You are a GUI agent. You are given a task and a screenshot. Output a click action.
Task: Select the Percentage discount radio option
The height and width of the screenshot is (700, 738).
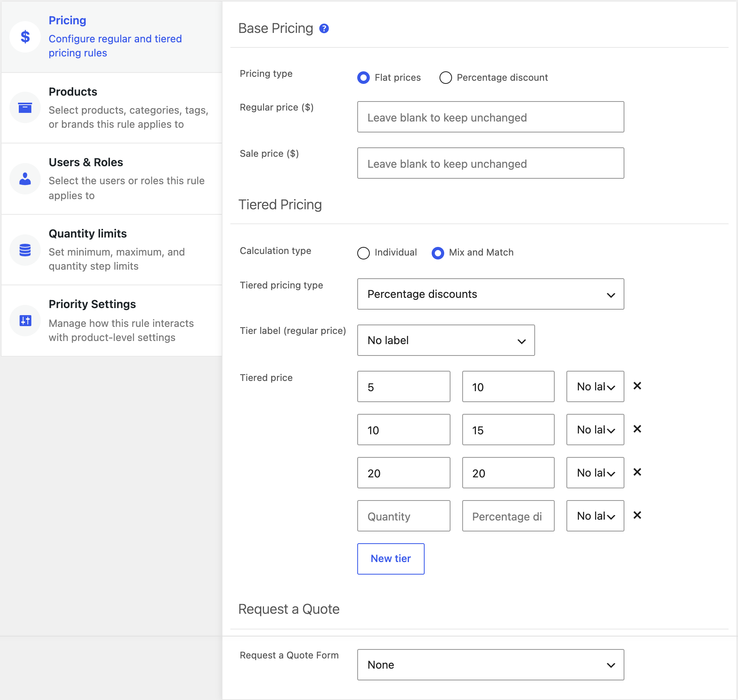tap(446, 78)
